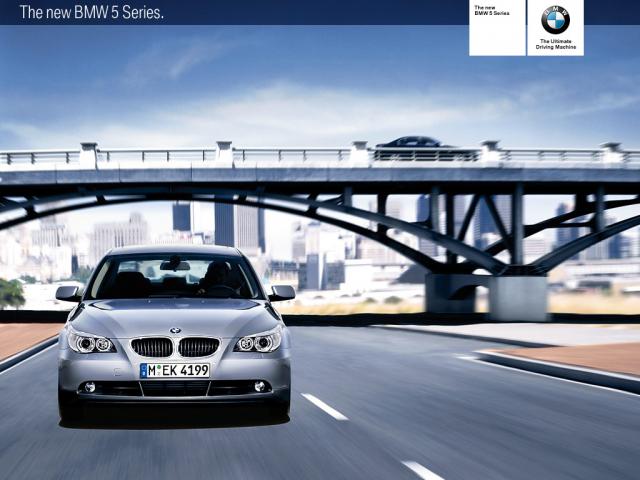Click the side mirror on the image's right side
The height and width of the screenshot is (480, 640).
click(x=283, y=292)
